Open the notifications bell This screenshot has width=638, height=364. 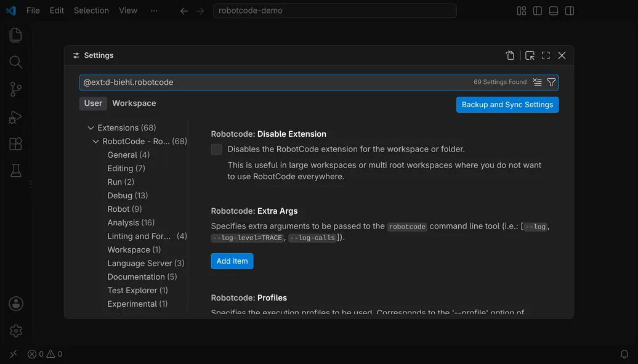(624, 354)
